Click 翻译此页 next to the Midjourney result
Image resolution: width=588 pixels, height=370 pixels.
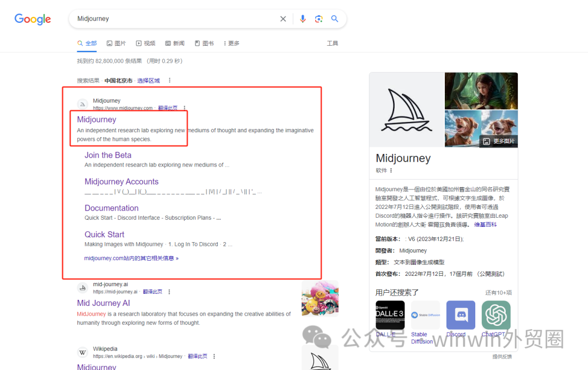167,107
